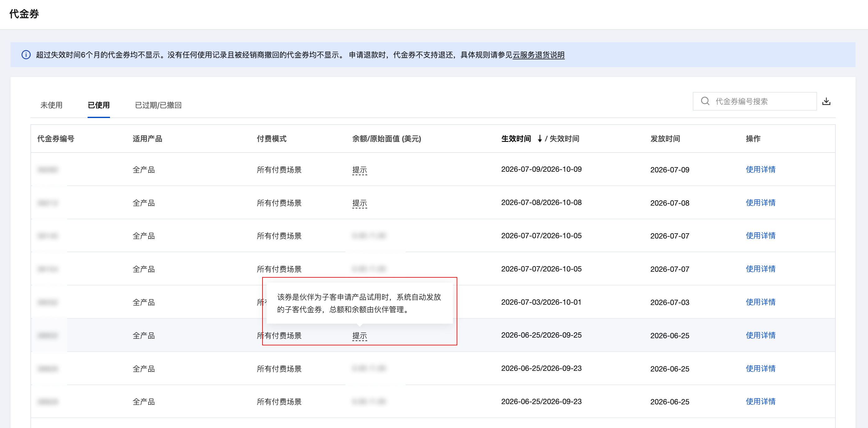Click 提示 in the 2026-07-08 row
868x428 pixels.
pyautogui.click(x=359, y=203)
